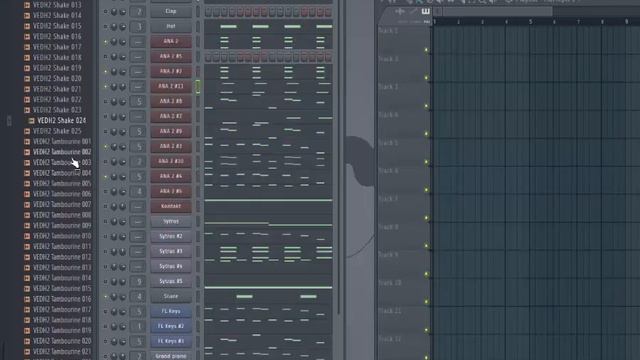Image resolution: width=640 pixels, height=360 pixels.
Task: Click the VEDH2 Shake 013 file icon
Action: [x=27, y=5]
